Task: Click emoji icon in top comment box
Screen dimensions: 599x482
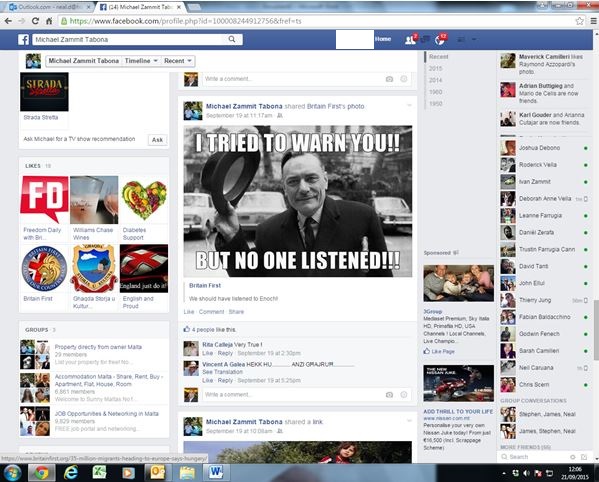Action: [x=404, y=79]
